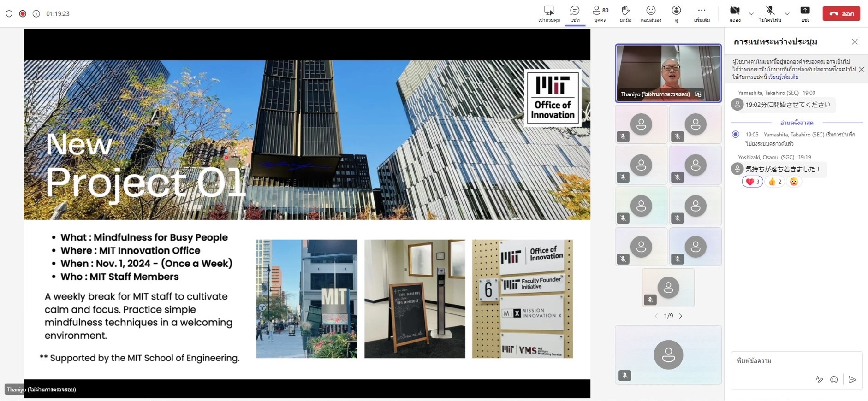Unmute the microphone (ไมโครโฟน)
The width and height of the screenshot is (868, 401).
pos(770,13)
